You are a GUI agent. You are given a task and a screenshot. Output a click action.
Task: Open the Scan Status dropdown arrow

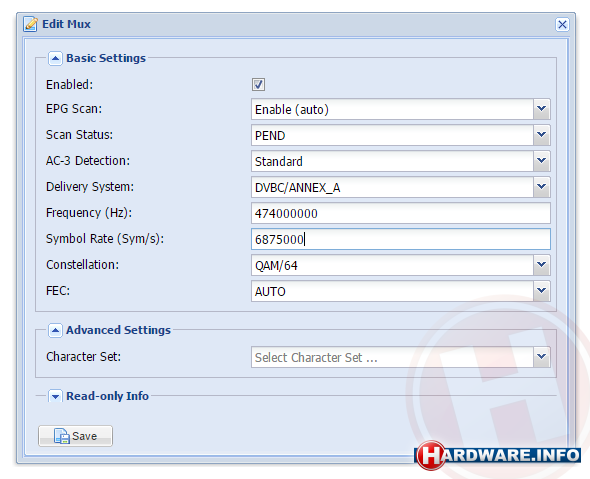coord(541,135)
